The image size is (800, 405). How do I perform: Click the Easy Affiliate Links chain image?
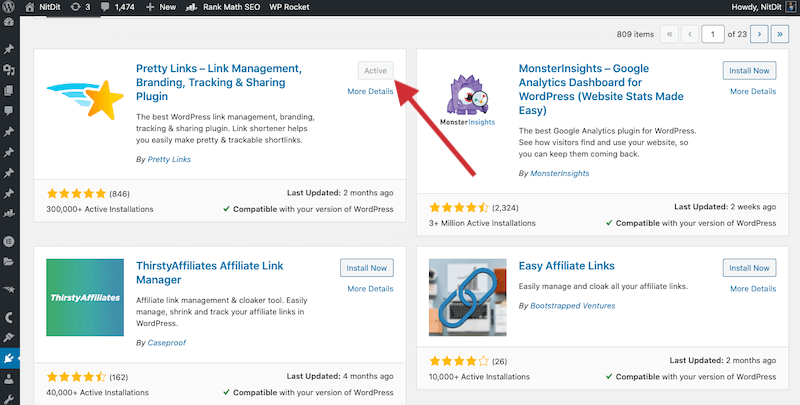pyautogui.click(x=467, y=297)
